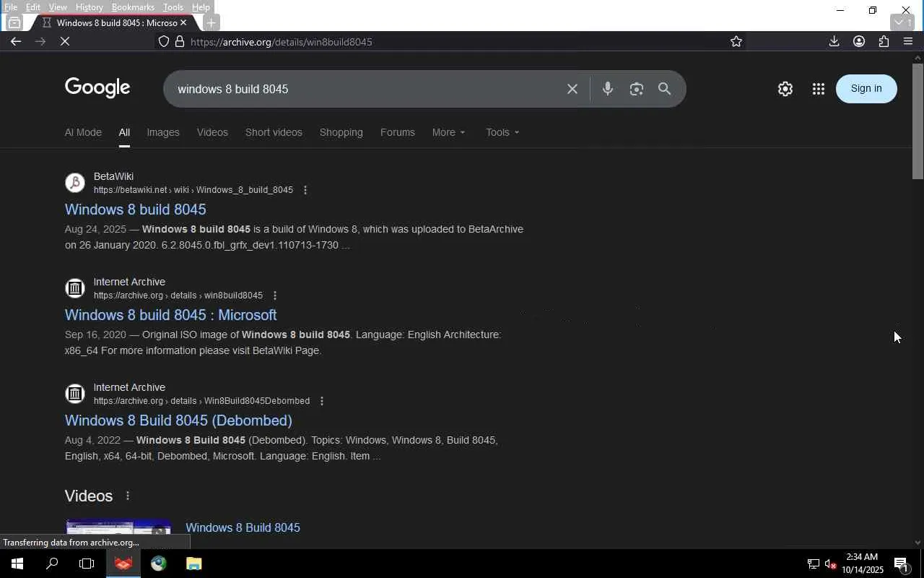Open the Bookmarks menu
Screen dimensions: 924x578
[x=133, y=7]
